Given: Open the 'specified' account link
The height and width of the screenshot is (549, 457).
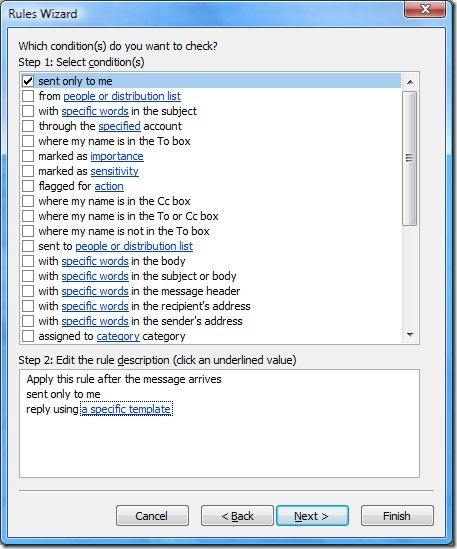Looking at the screenshot, I should pyautogui.click(x=119, y=126).
